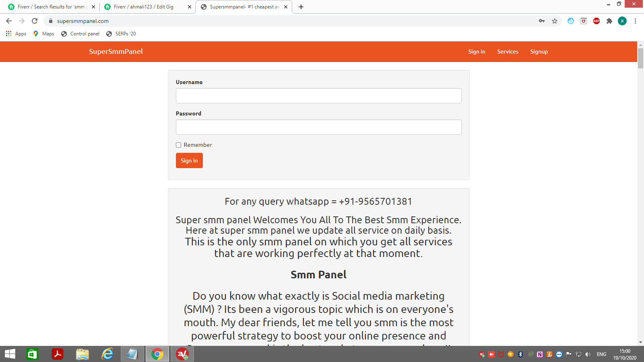The height and width of the screenshot is (362, 644).
Task: Click the Smm Panel heading
Action: [x=318, y=275]
